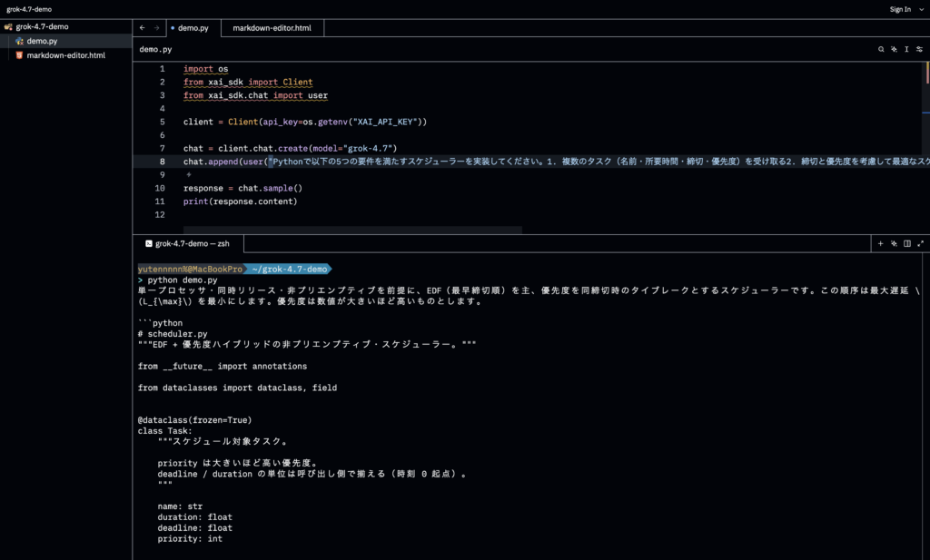930x560 pixels.
Task: Open the Sign In dropdown chevron
Action: (x=921, y=9)
